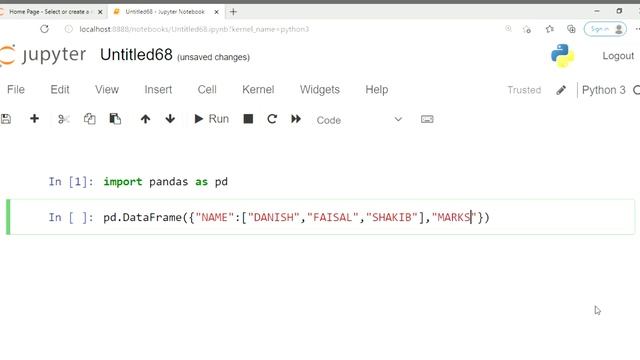Add this page to favorites star icon
The width and height of the screenshot is (640, 360).
coord(527,29)
